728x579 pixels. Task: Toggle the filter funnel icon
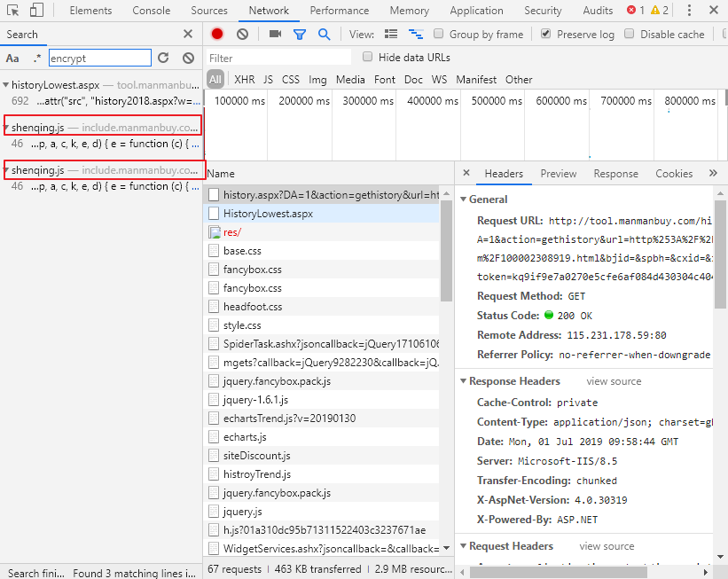tap(300, 34)
